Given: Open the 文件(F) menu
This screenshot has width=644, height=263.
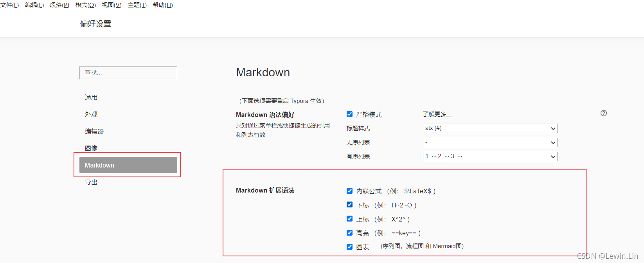Looking at the screenshot, I should pyautogui.click(x=9, y=5).
